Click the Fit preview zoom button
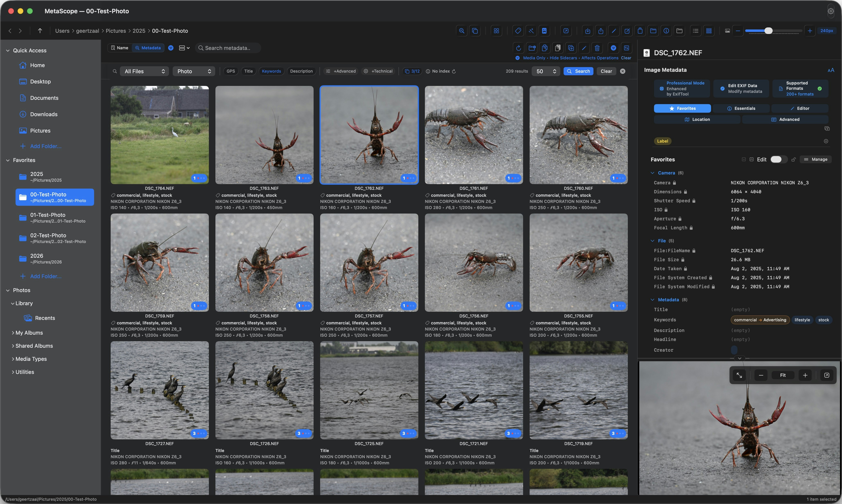Image resolution: width=842 pixels, height=504 pixels. click(782, 375)
